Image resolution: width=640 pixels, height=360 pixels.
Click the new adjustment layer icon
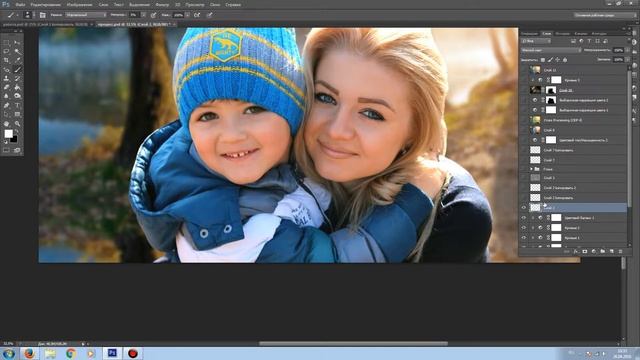[x=593, y=251]
